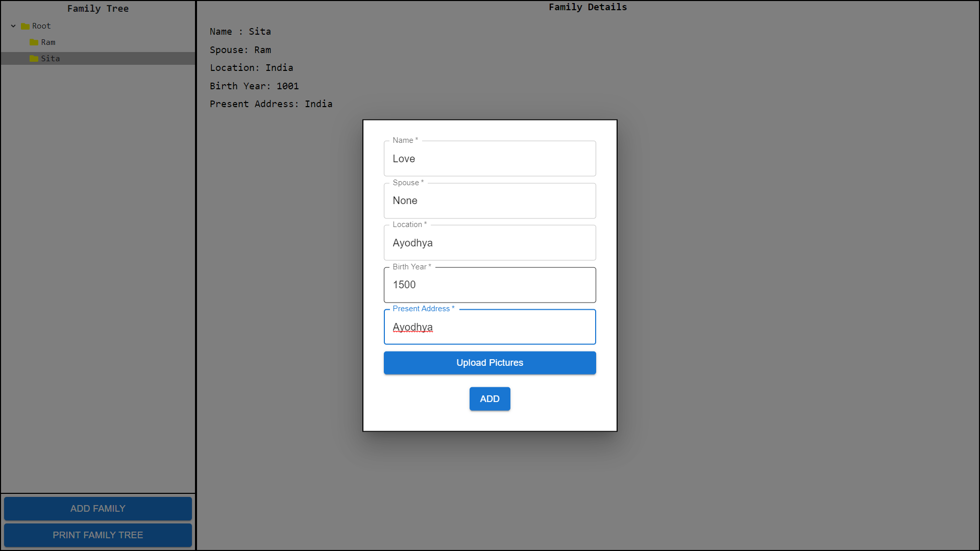Click the Spouse field showing None
The height and width of the screenshot is (551, 980).
(x=489, y=201)
